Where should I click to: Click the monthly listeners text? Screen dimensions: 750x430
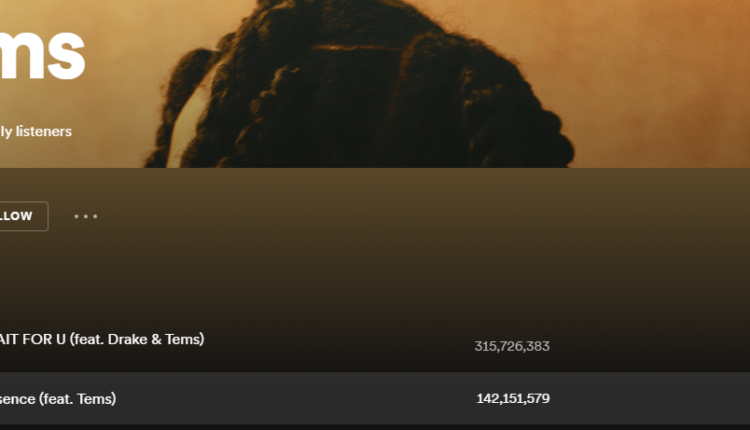[36, 132]
